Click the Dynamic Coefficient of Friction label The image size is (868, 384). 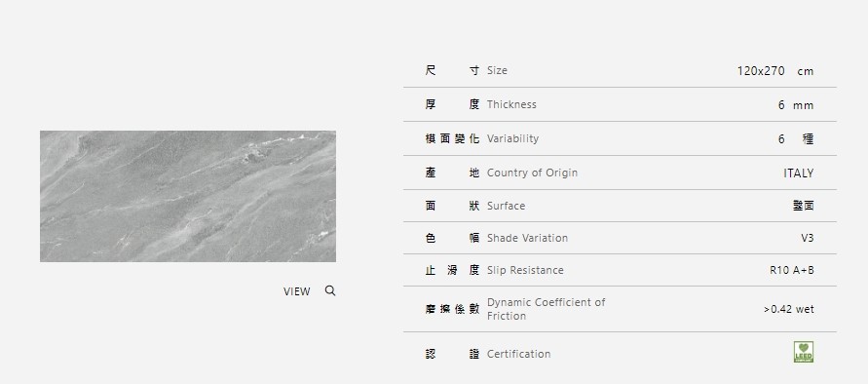547,309
